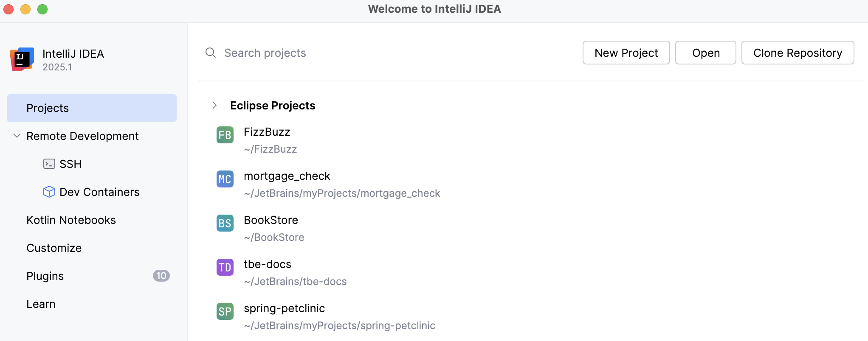
Task: Click the SSH terminal icon
Action: [x=49, y=164]
